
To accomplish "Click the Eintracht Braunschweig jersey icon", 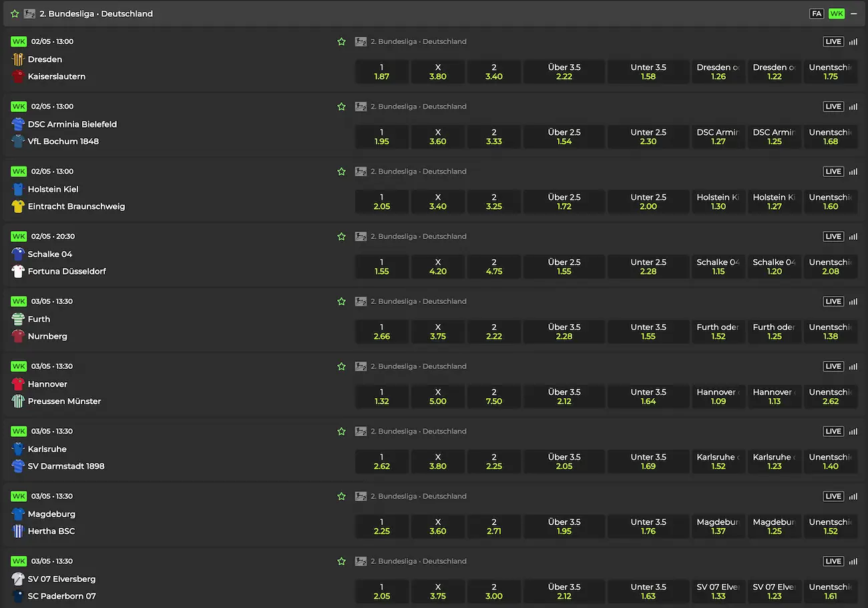I will coord(18,206).
